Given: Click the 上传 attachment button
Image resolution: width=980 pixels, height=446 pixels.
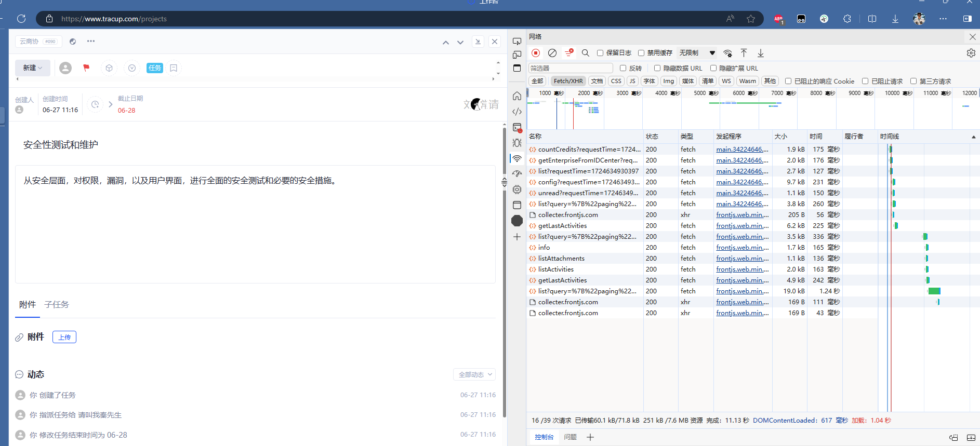Looking at the screenshot, I should click(64, 337).
